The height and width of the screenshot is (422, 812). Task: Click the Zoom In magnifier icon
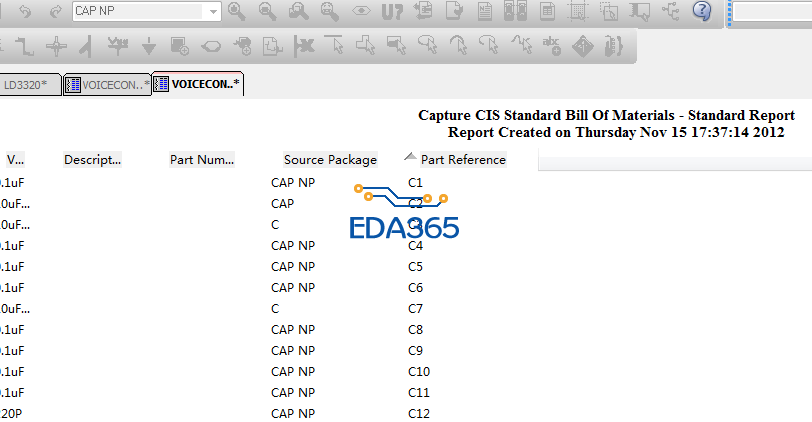point(237,11)
